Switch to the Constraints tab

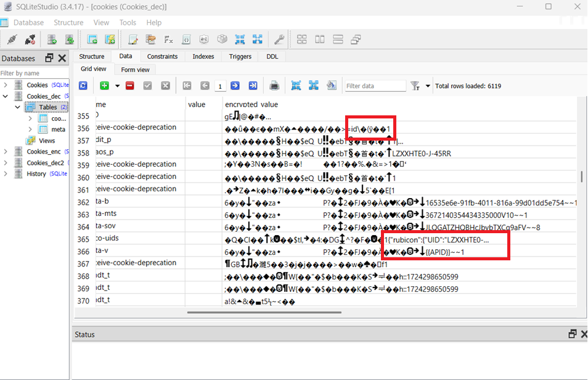(x=162, y=56)
